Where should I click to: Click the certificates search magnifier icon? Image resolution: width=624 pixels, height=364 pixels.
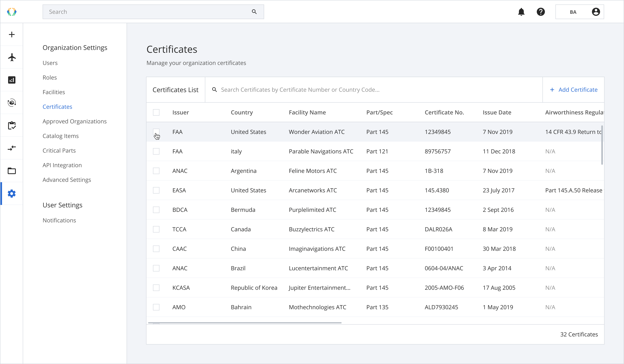point(214,90)
